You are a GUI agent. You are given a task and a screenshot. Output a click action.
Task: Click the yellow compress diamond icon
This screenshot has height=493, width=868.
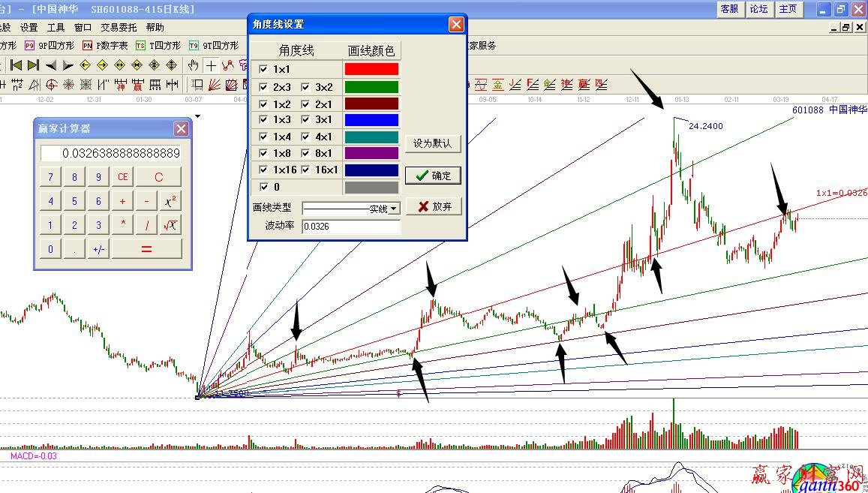(x=137, y=65)
